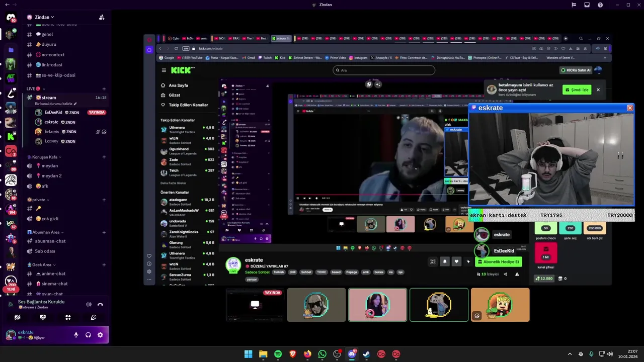Open the anime-chat channel
This screenshot has width=644, height=362.
pos(66,274)
